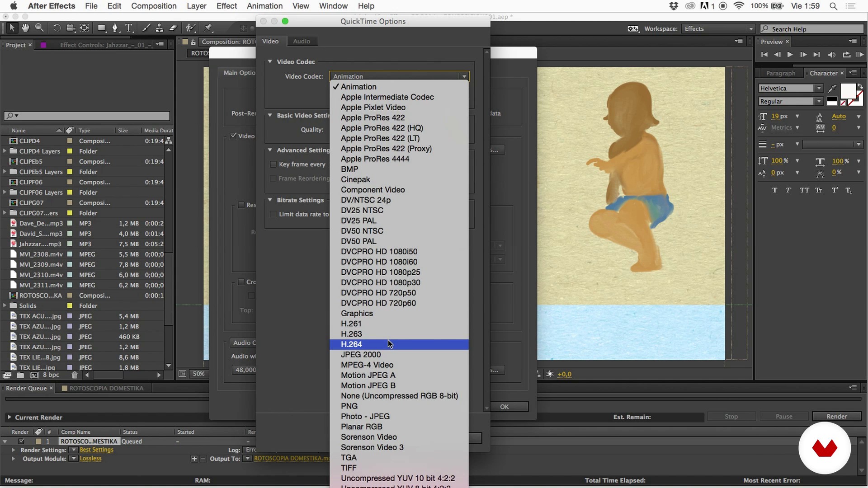Screen dimensions: 868x488
Task: Select the Brush tool
Action: point(146,28)
